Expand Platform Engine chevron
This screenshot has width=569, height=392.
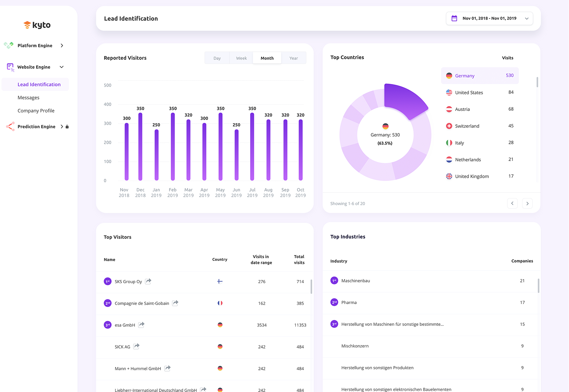click(x=62, y=45)
